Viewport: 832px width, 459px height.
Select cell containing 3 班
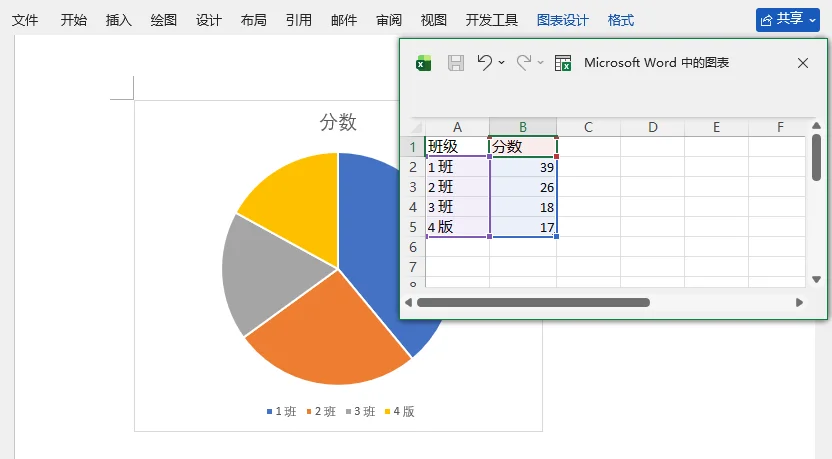click(x=457, y=207)
